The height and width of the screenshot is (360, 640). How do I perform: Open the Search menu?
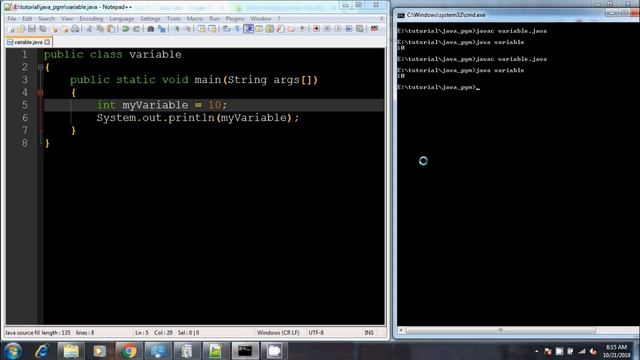46,19
